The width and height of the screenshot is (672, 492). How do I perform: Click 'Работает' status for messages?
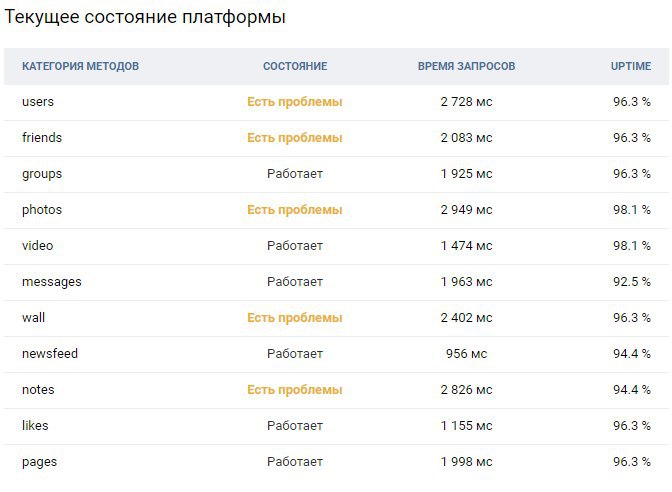click(295, 282)
